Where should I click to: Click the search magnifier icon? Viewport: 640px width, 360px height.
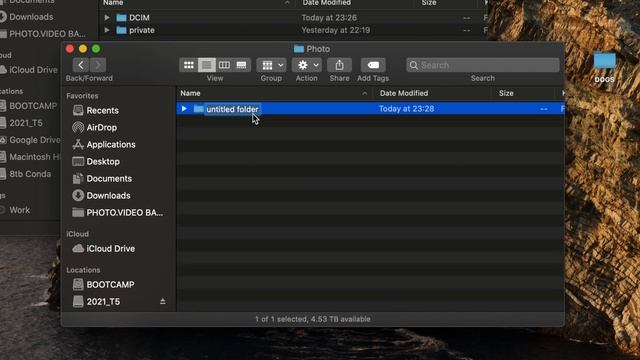(413, 65)
